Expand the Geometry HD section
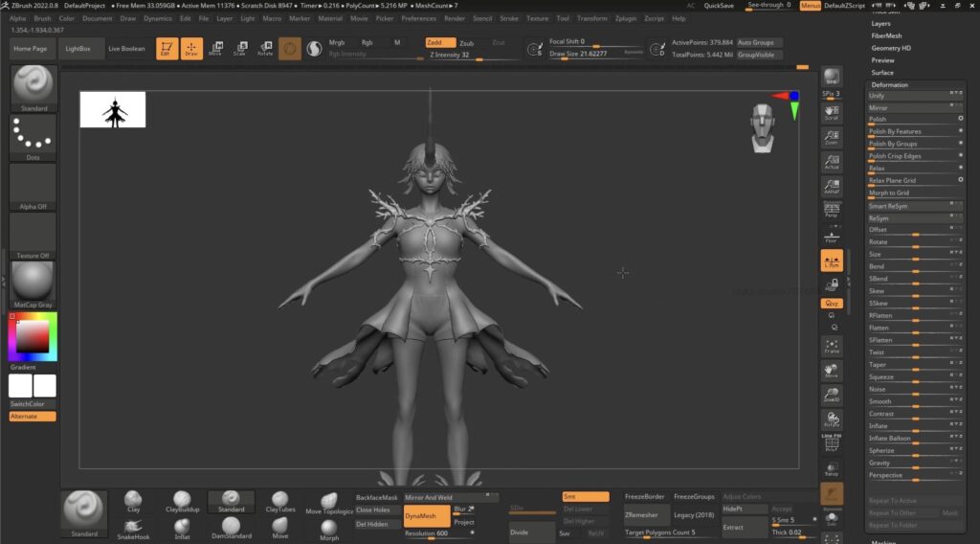Image resolution: width=980 pixels, height=544 pixels. 891,48
